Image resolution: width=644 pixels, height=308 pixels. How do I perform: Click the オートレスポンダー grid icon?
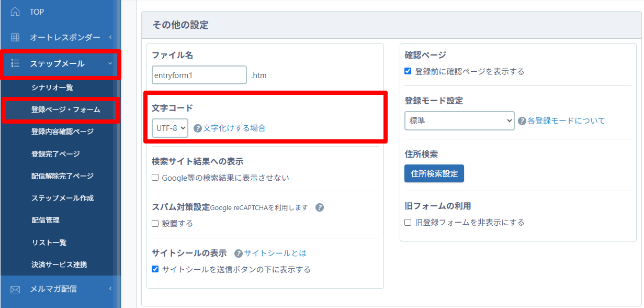(15, 37)
